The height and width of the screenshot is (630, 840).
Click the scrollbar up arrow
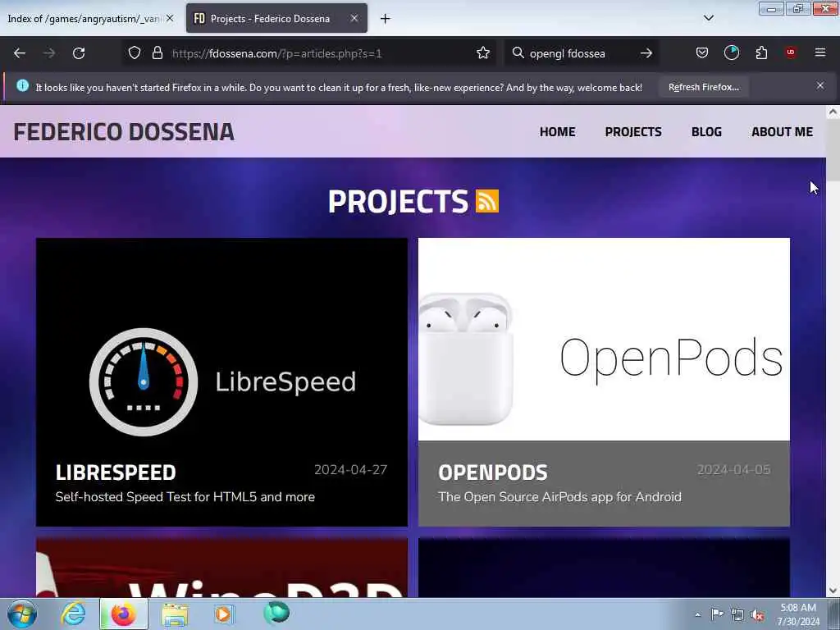click(x=833, y=112)
